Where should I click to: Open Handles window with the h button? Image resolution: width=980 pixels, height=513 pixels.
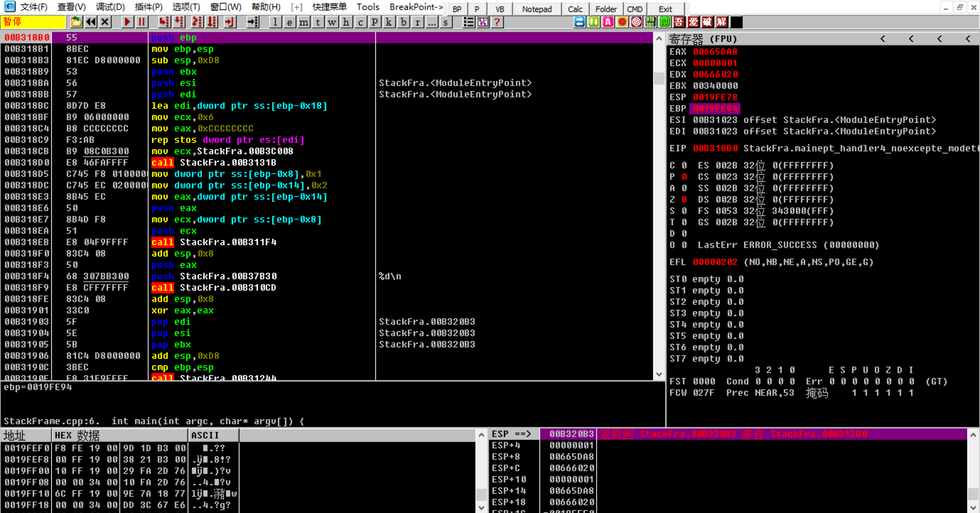pos(346,22)
